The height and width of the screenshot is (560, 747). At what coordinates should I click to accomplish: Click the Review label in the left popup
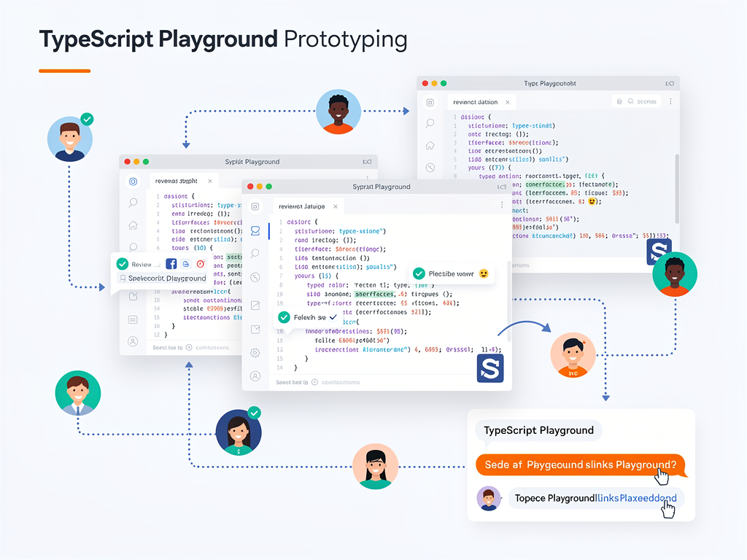tap(141, 264)
